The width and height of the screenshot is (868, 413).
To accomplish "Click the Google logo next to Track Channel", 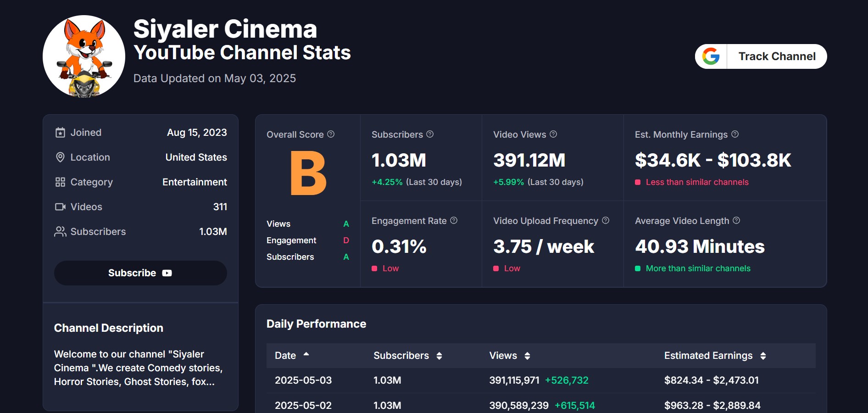I will tap(710, 56).
